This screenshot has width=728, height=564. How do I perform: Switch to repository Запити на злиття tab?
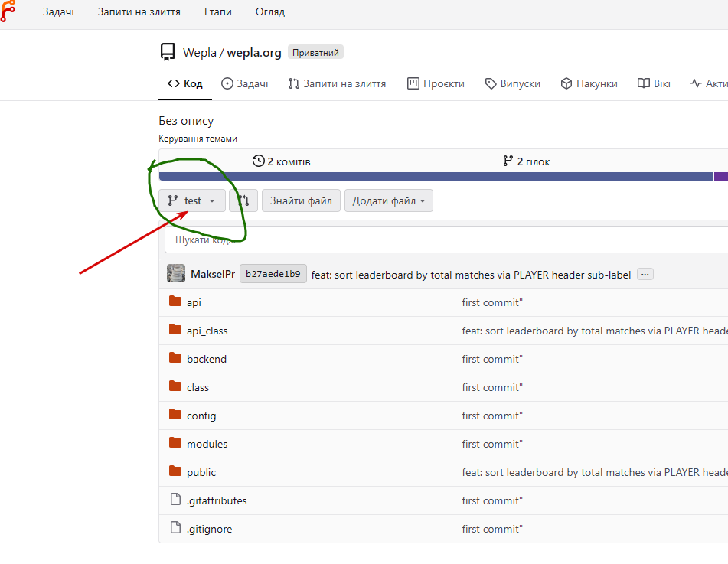click(x=337, y=83)
